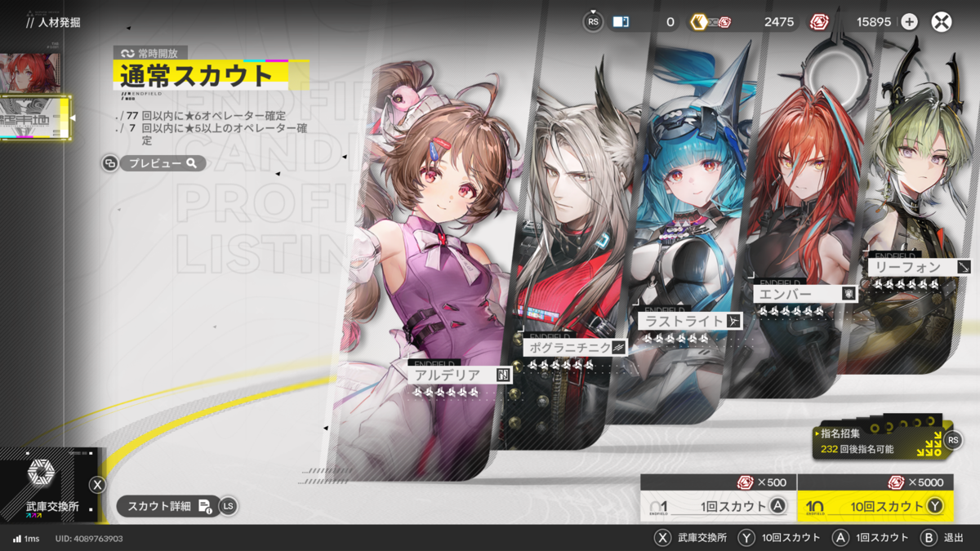The image size is (980, 551).
Task: Click the yellow hexagon exchange currency icon
Action: tap(698, 22)
